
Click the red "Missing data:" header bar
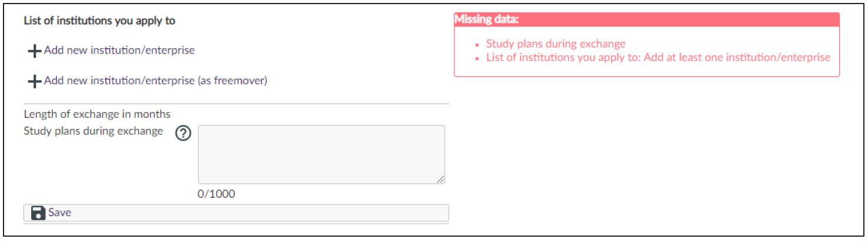pos(646,19)
